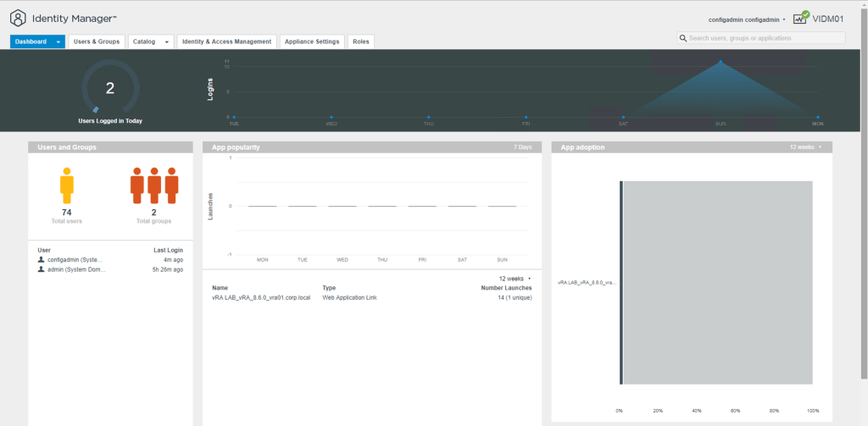Click the magnifier icon in search box
868x426 pixels.
[x=683, y=38]
